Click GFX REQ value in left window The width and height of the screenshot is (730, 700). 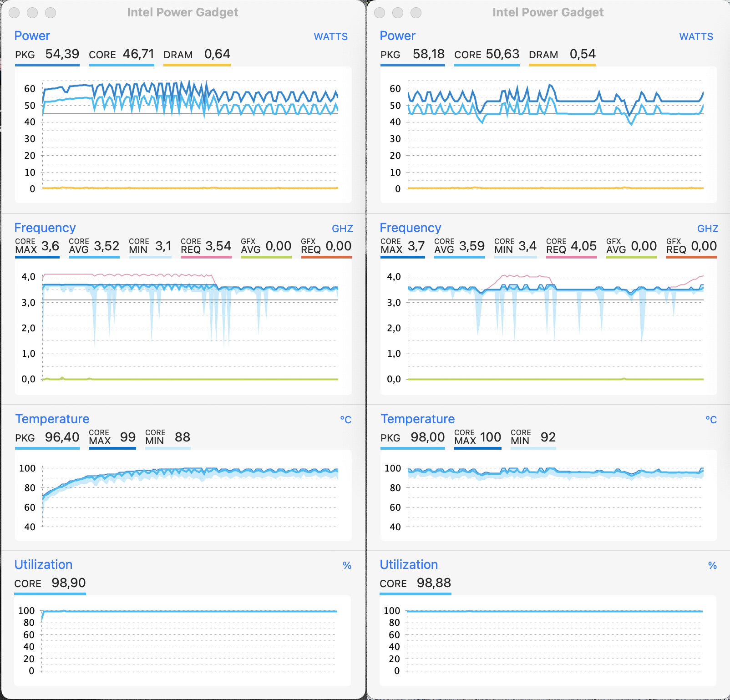pyautogui.click(x=338, y=246)
